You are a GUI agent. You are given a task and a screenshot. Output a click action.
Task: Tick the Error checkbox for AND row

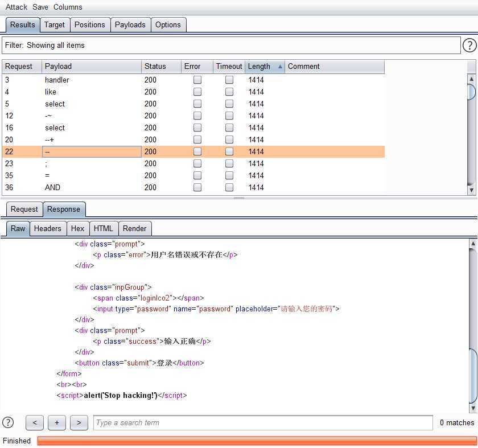(197, 187)
